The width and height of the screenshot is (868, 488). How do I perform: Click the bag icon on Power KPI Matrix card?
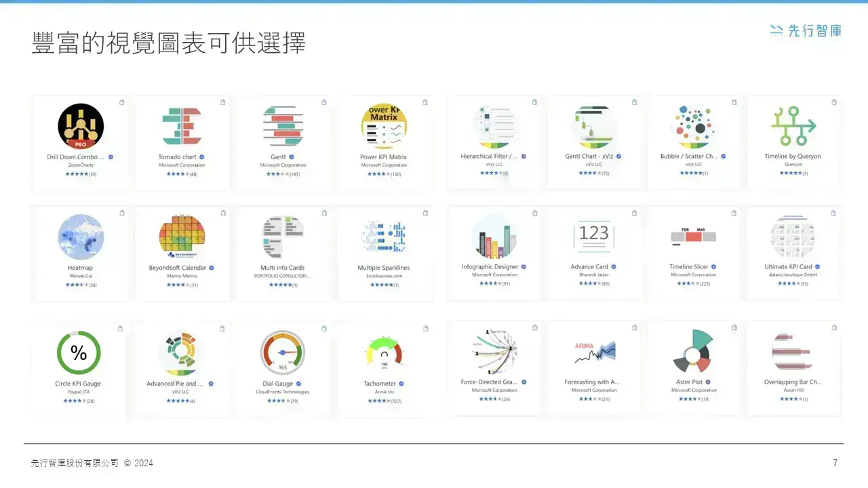click(x=425, y=102)
